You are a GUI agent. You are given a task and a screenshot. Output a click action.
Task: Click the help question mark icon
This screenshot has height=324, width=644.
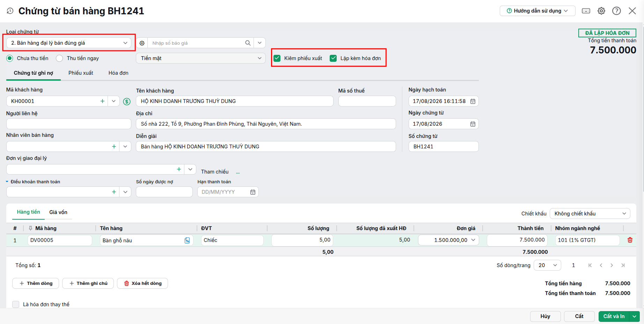pos(616,11)
